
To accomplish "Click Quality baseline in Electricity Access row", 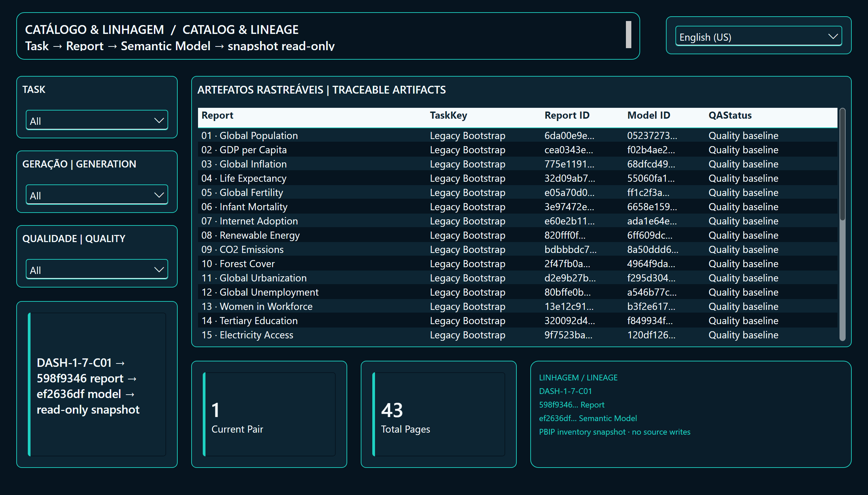I will [743, 335].
